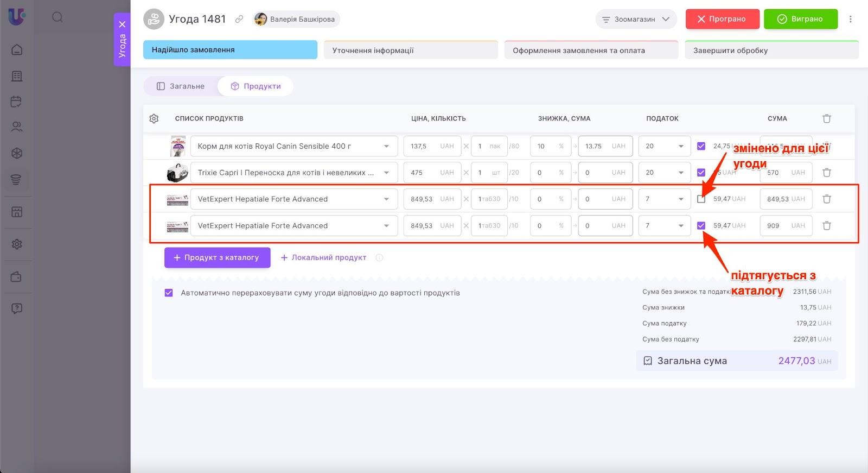Viewport: 868px width, 473px height.
Task: Expand VetExpert product dropdown in 909 row
Action: click(x=386, y=226)
